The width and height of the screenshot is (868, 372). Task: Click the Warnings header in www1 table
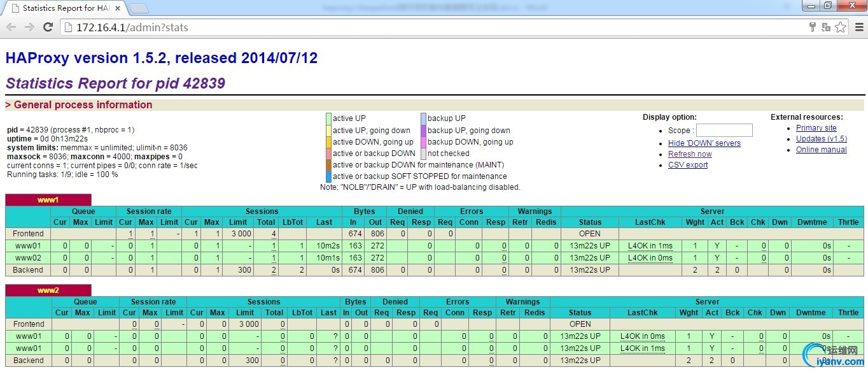coord(535,211)
